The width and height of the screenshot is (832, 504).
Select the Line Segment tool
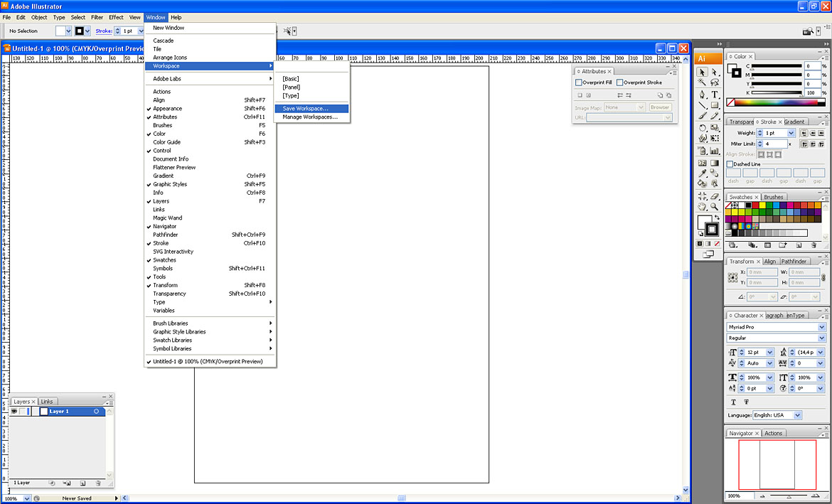702,105
